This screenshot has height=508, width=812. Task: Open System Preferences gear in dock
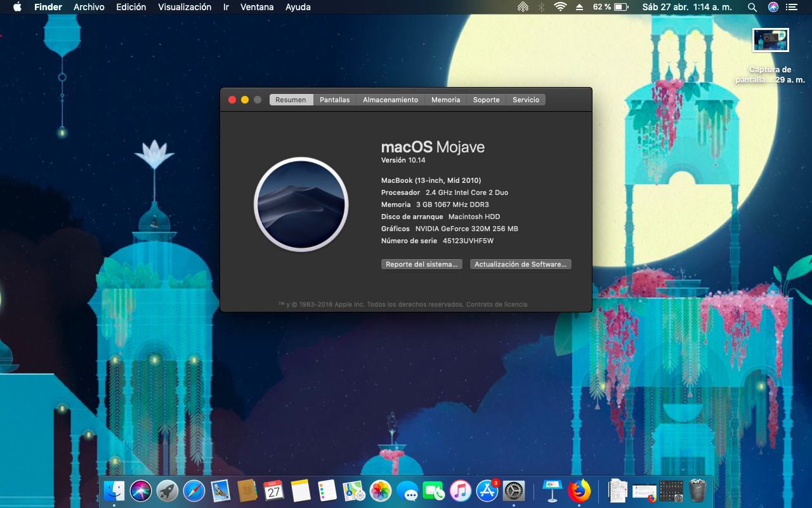tap(514, 491)
